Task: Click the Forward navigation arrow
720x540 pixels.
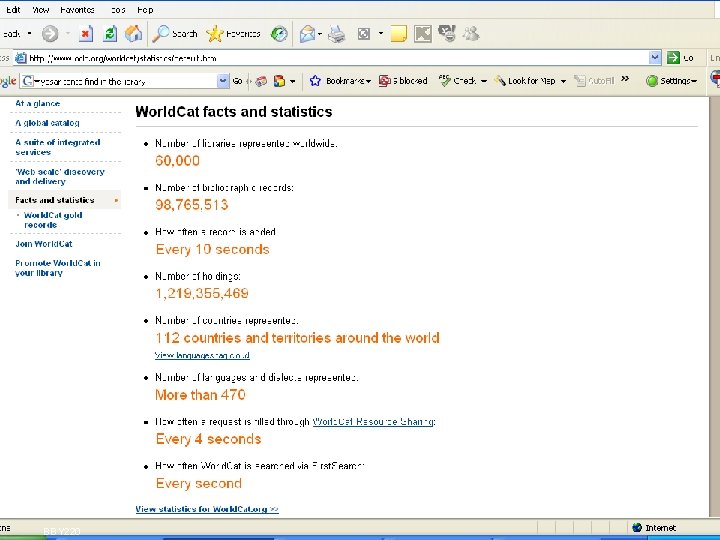Action: click(x=50, y=34)
